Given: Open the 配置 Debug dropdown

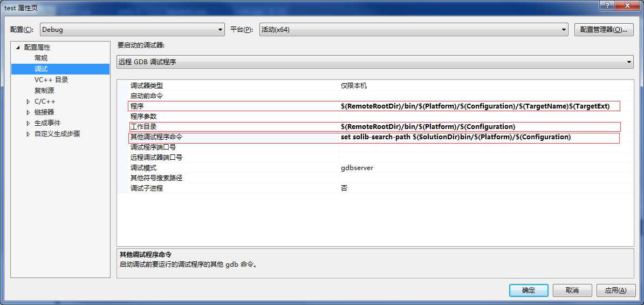Looking at the screenshot, I should point(132,30).
